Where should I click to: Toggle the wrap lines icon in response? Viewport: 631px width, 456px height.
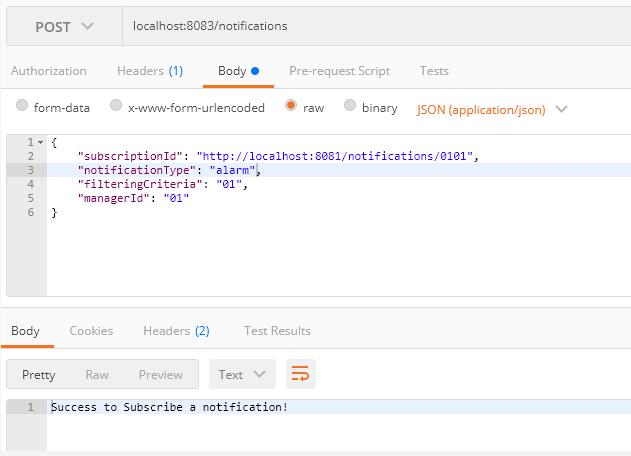[300, 374]
